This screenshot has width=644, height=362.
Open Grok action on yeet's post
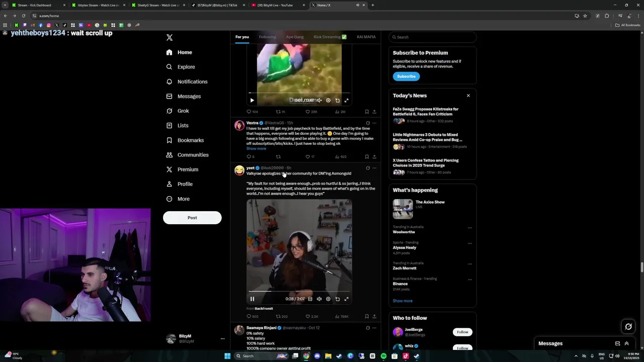point(367,168)
